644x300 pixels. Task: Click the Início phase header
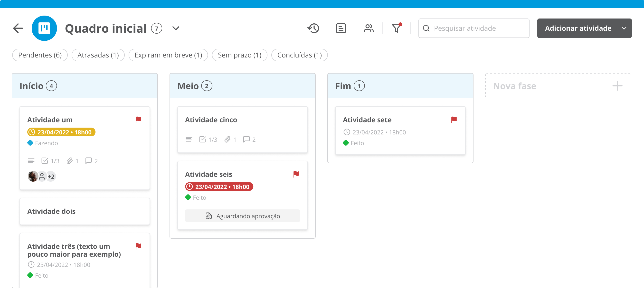pos(85,86)
